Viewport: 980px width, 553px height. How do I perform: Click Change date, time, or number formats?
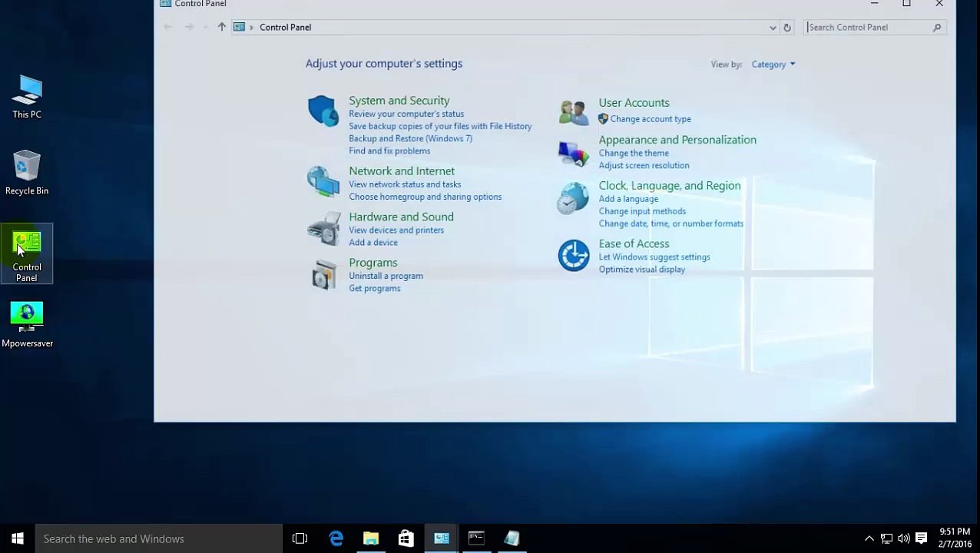coord(671,224)
